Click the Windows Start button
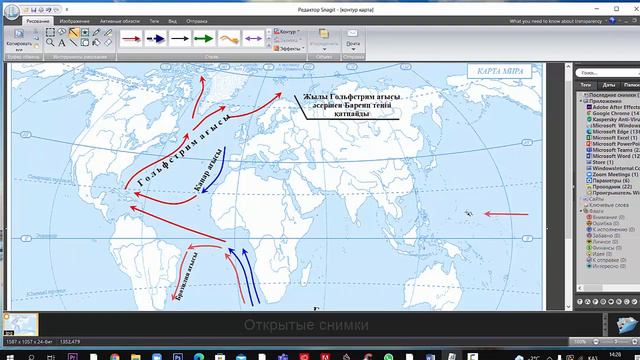This screenshot has height=360, width=640. pos(10,357)
